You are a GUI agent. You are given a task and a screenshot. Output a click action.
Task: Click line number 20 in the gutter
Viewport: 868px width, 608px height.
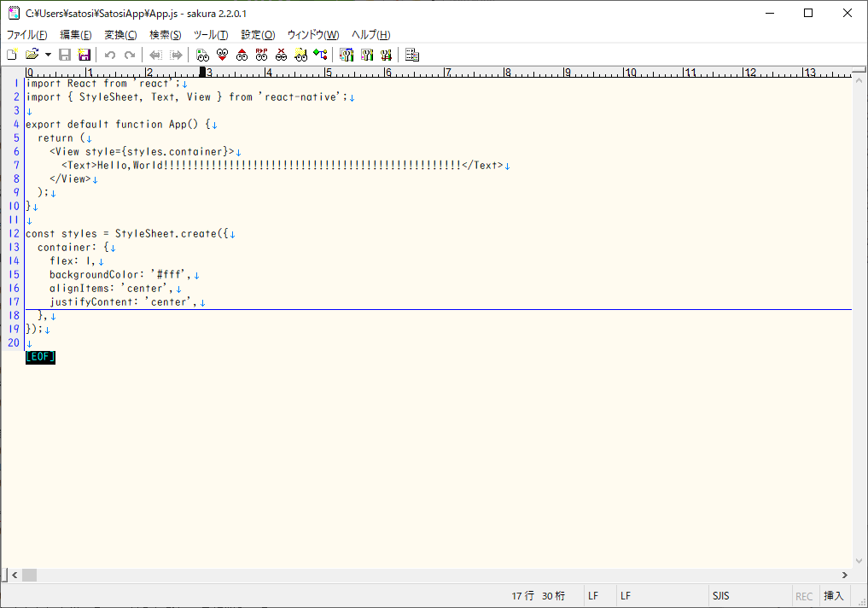tap(14, 342)
